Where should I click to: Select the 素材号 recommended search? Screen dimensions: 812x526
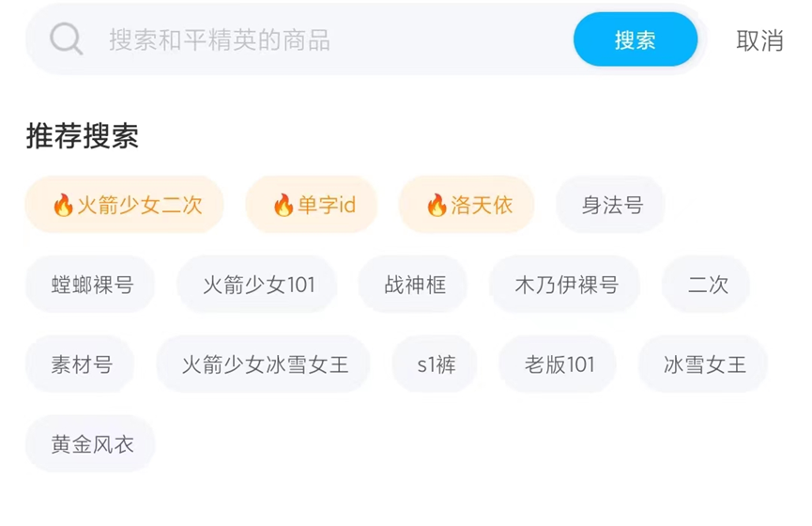pyautogui.click(x=81, y=364)
